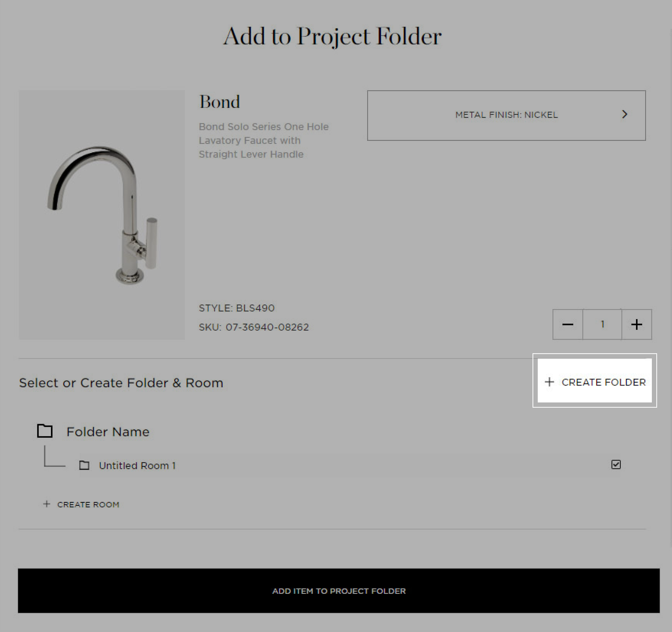Click the Bond faucet product image
Viewport: 672px width, 632px height.
102,215
